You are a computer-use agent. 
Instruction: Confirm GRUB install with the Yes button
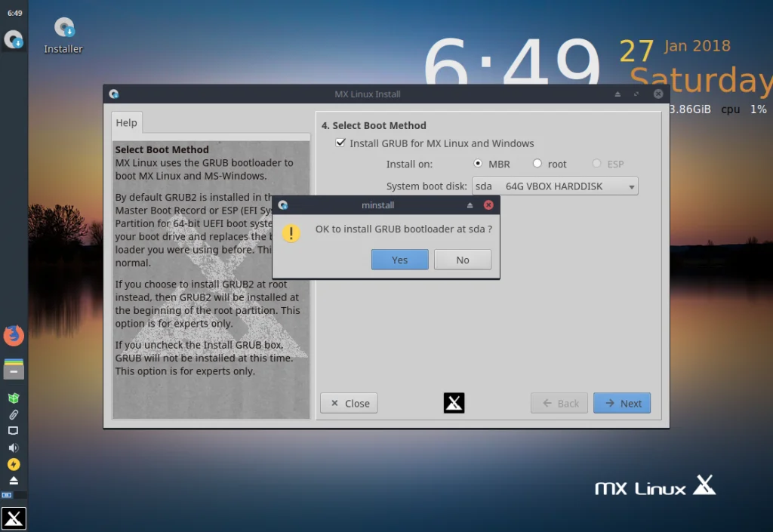[x=400, y=260]
